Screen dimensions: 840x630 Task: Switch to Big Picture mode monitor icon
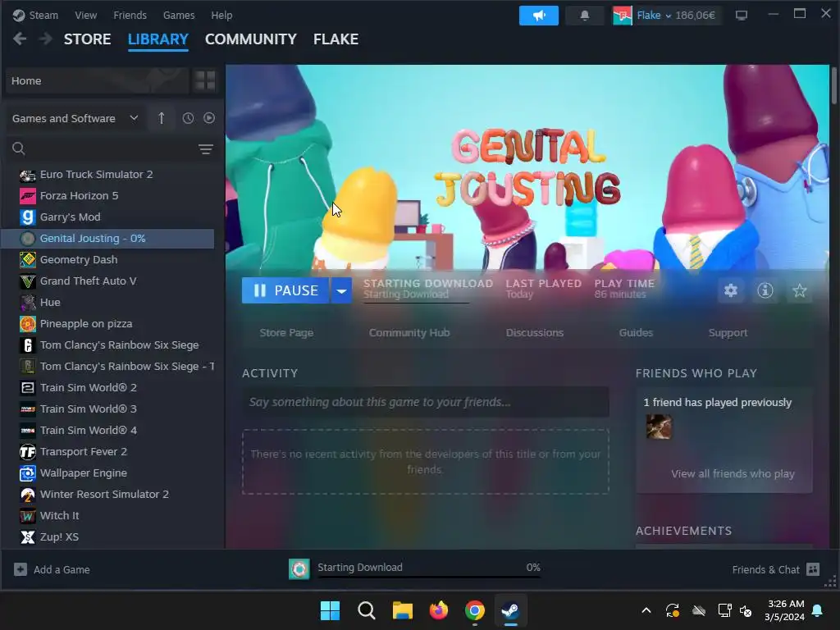tap(741, 16)
